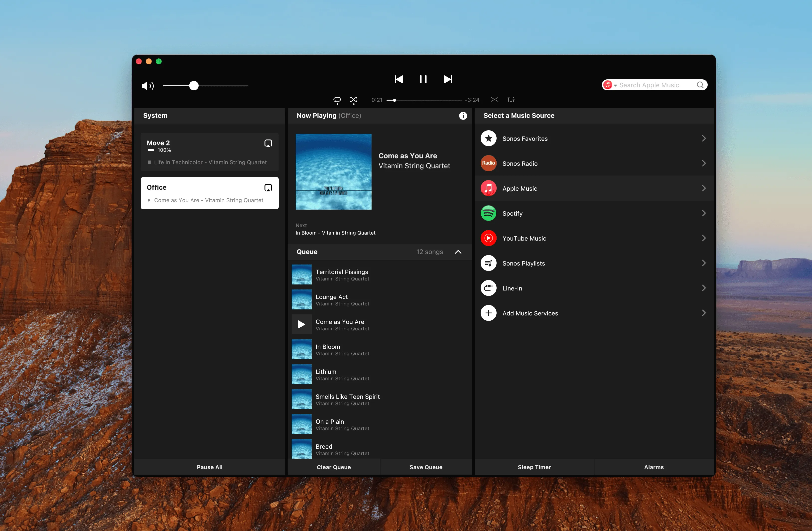Click the play icon beside Come as You Are

pyautogui.click(x=302, y=324)
